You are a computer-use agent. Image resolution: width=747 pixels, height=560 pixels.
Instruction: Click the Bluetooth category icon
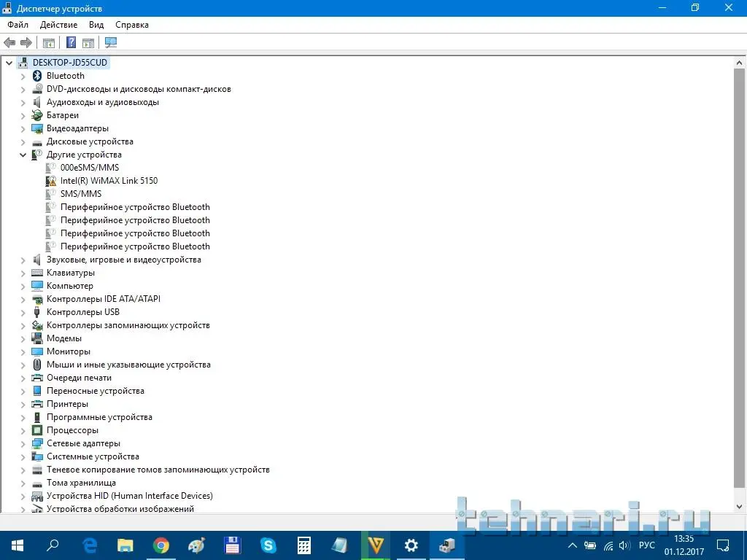(37, 76)
